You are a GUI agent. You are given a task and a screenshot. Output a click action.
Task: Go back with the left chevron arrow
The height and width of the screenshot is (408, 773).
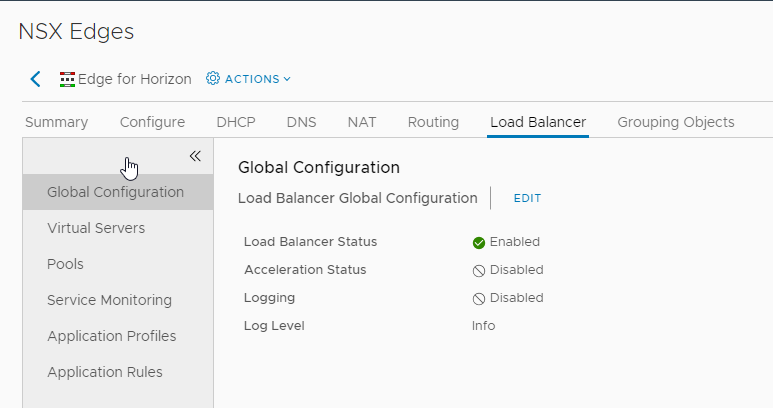35,79
